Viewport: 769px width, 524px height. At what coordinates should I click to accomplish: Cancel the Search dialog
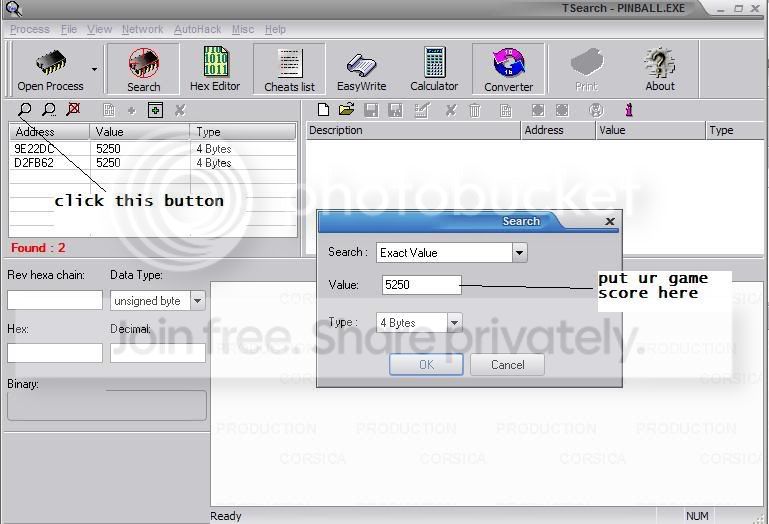click(508, 365)
